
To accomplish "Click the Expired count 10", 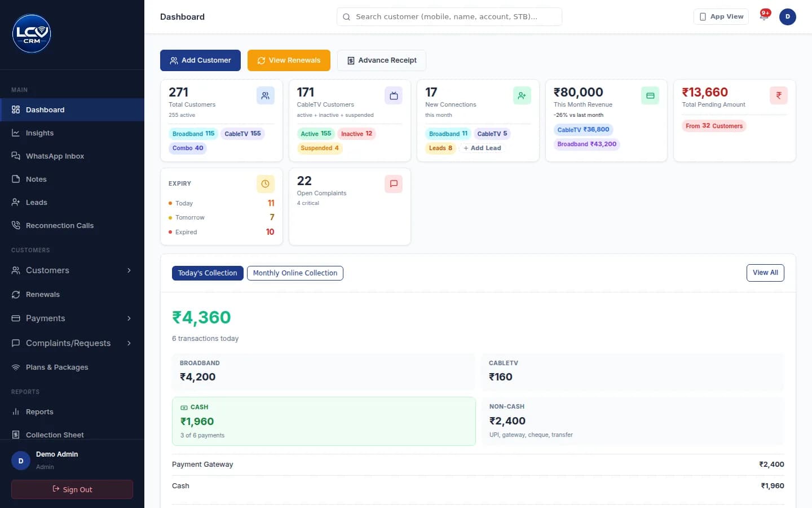I will click(x=270, y=232).
